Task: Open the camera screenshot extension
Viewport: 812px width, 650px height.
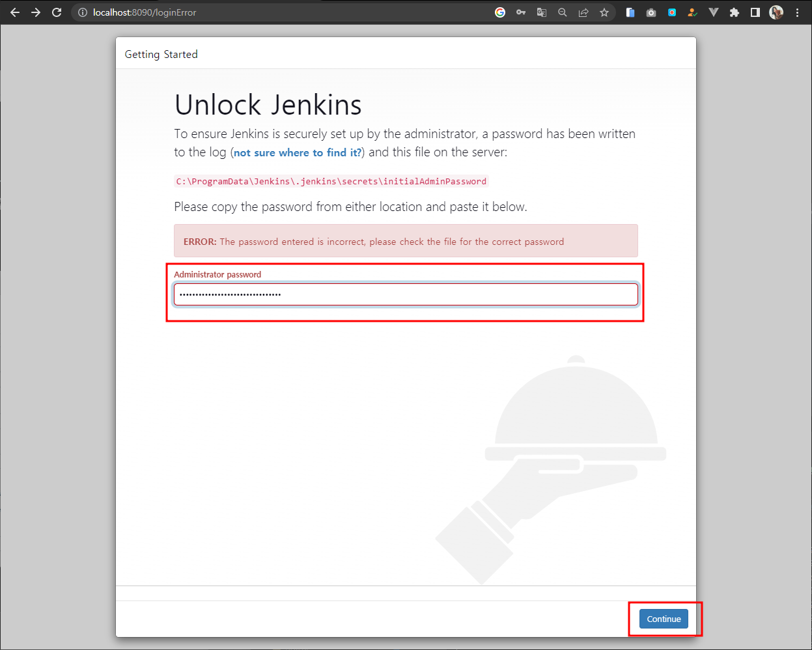Action: click(x=651, y=12)
